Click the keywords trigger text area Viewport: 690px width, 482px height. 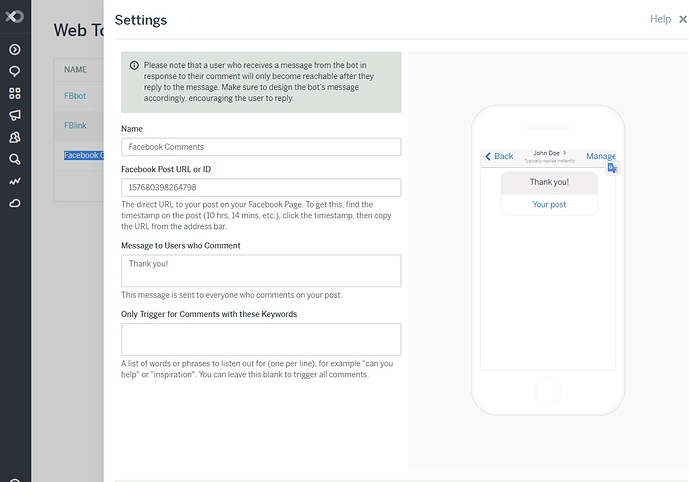point(261,339)
